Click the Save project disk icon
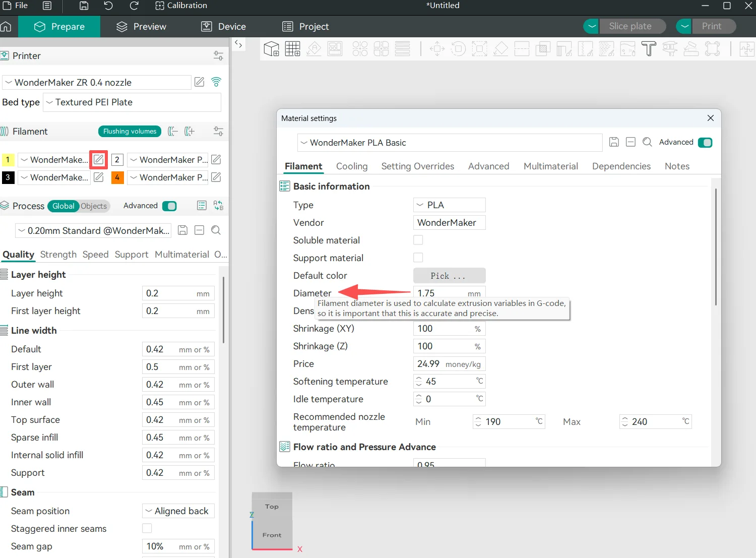756x558 pixels. click(84, 6)
